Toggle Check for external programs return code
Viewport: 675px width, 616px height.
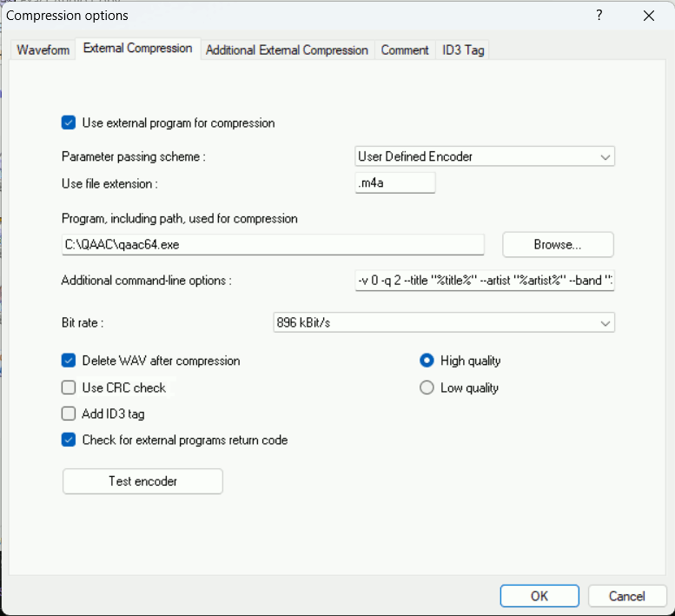point(69,440)
